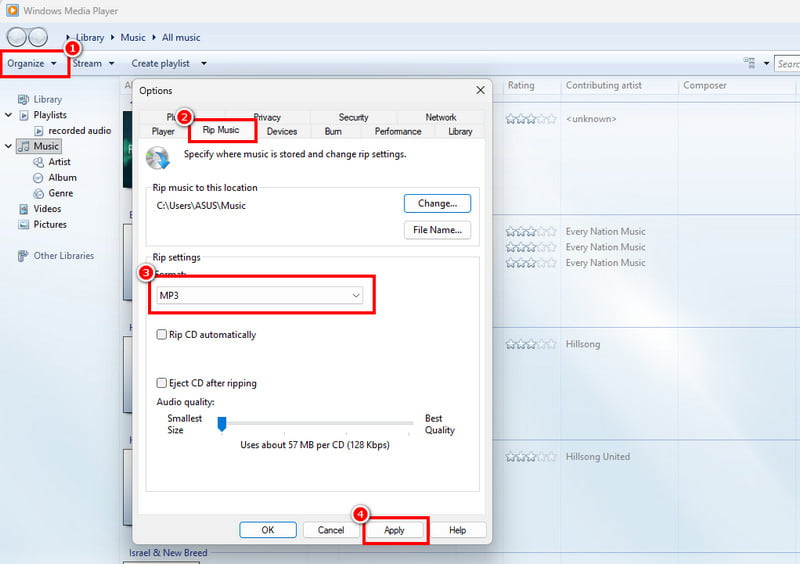The image size is (800, 564).
Task: Open view options dropdown arrow
Action: 766,64
